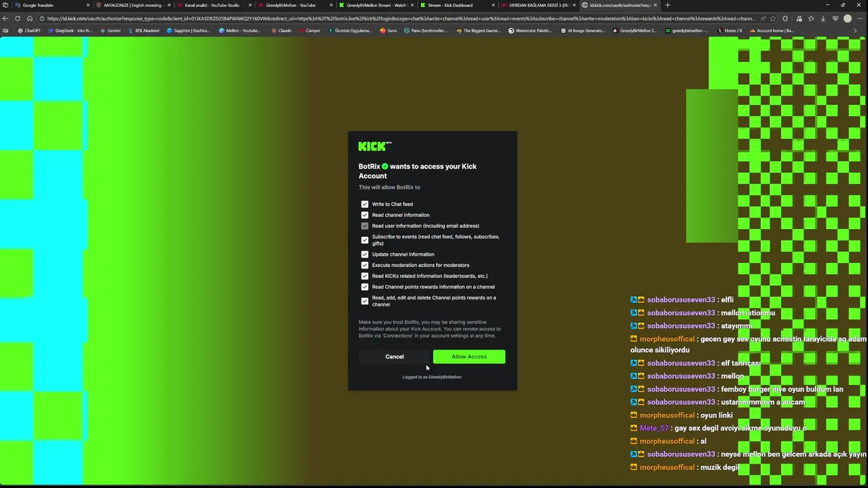Click chat username Mete_57
Viewport: 868px width, 488px height.
pyautogui.click(x=654, y=428)
